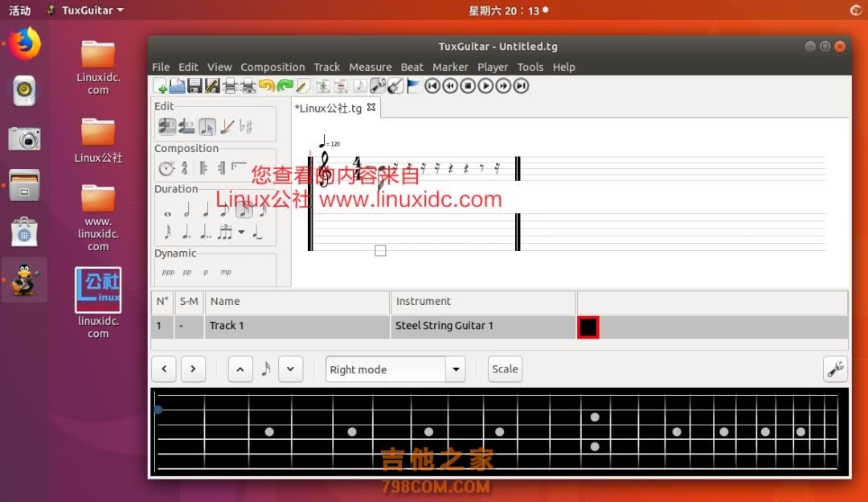Select sixty-fourth note duration
The height and width of the screenshot is (502, 868).
[168, 232]
